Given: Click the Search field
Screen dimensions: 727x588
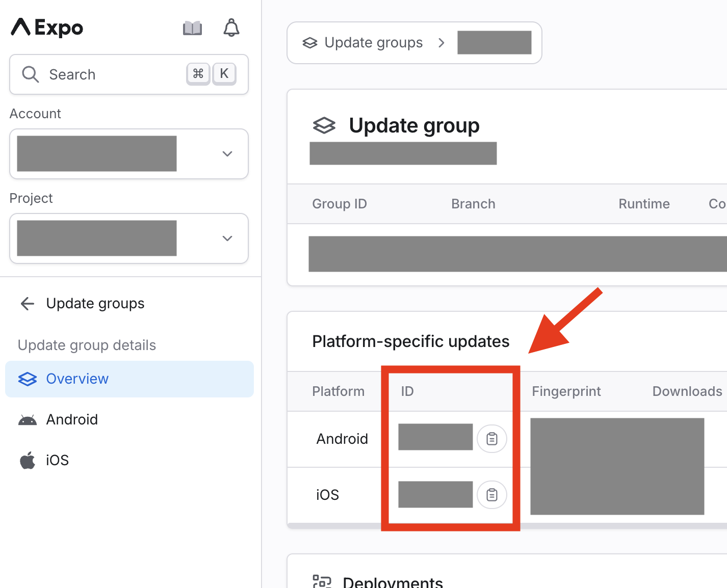Looking at the screenshot, I should [x=129, y=74].
